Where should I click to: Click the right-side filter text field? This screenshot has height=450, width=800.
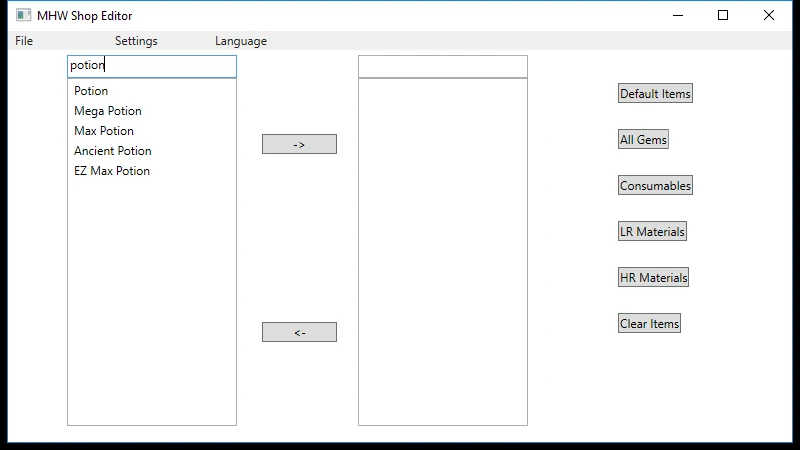click(x=442, y=66)
